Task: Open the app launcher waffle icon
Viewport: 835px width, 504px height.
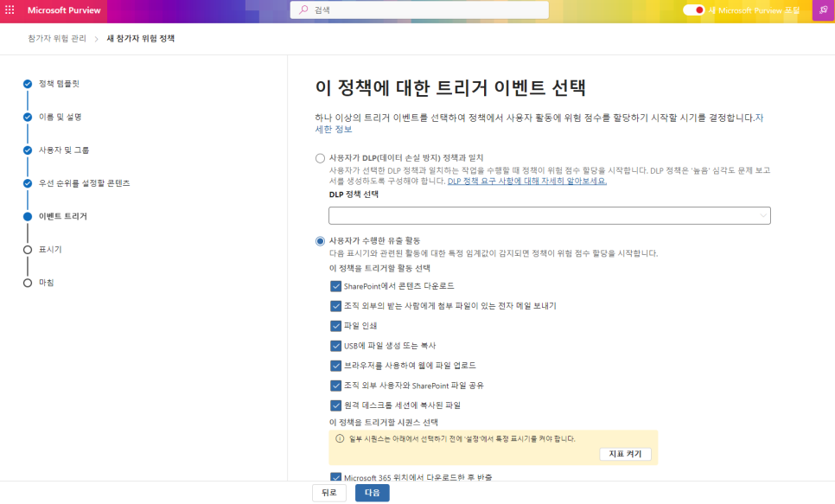Action: [x=10, y=10]
